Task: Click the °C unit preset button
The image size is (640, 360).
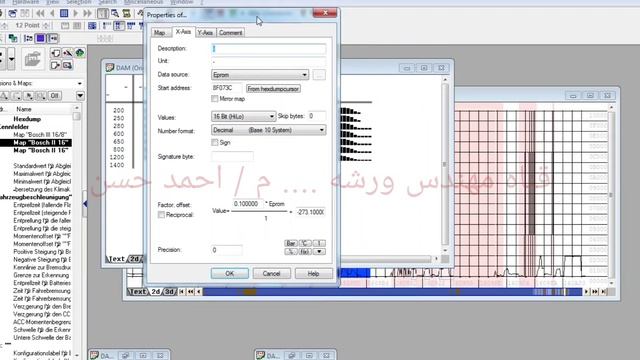Action: pyautogui.click(x=305, y=243)
